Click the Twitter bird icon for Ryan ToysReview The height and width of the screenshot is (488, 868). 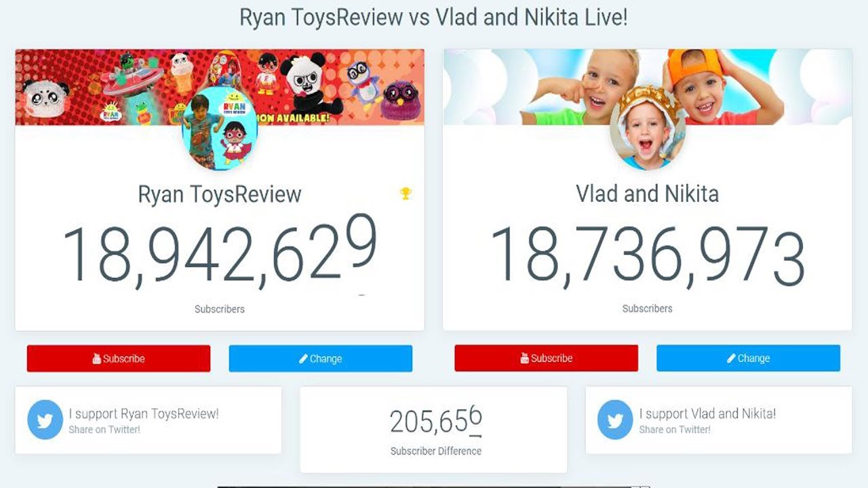pos(45,420)
